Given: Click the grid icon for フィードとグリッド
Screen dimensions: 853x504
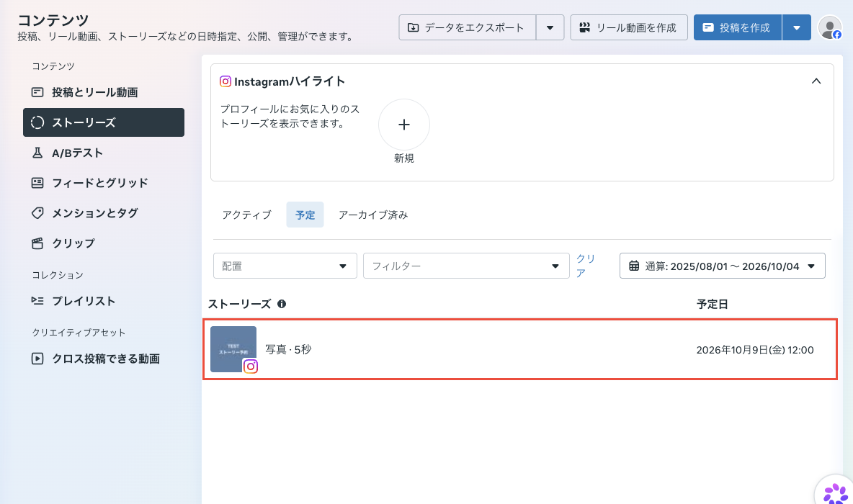Looking at the screenshot, I should click(37, 183).
